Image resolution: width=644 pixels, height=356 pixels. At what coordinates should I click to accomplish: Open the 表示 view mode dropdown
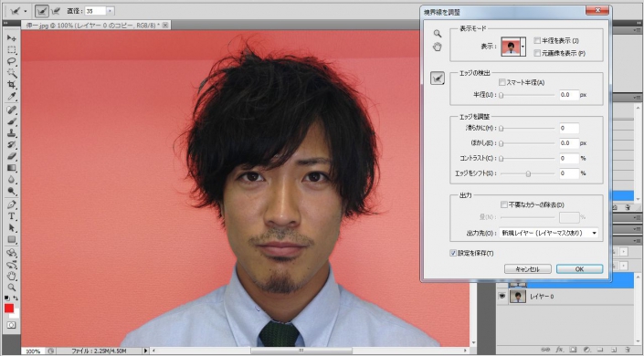[523, 47]
